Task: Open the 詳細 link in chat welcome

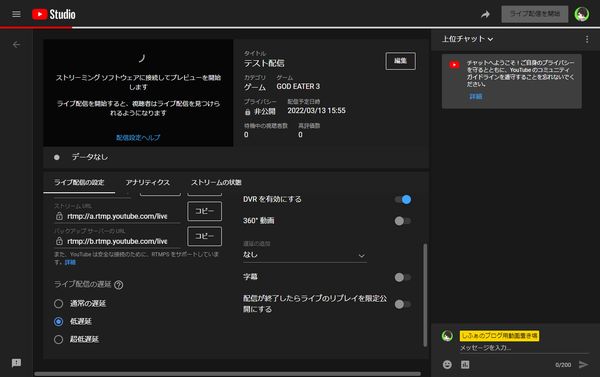Action: 476,96
